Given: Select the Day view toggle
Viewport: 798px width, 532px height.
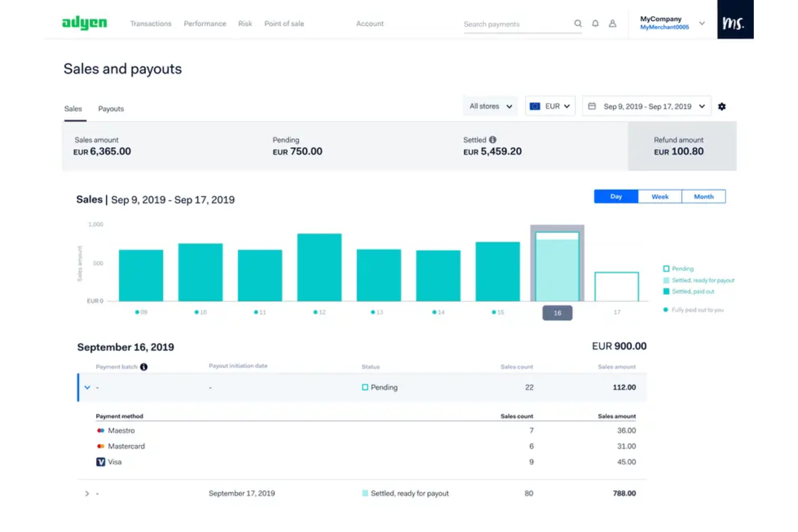Looking at the screenshot, I should click(x=615, y=196).
